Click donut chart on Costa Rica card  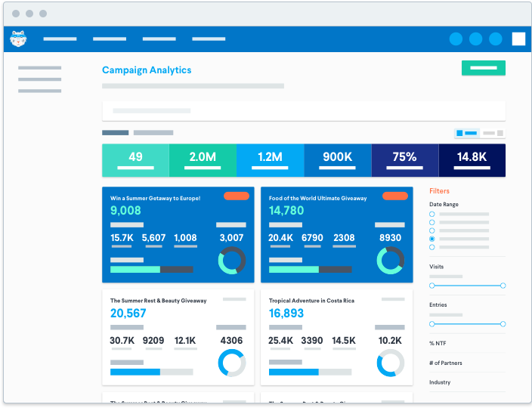coord(390,363)
